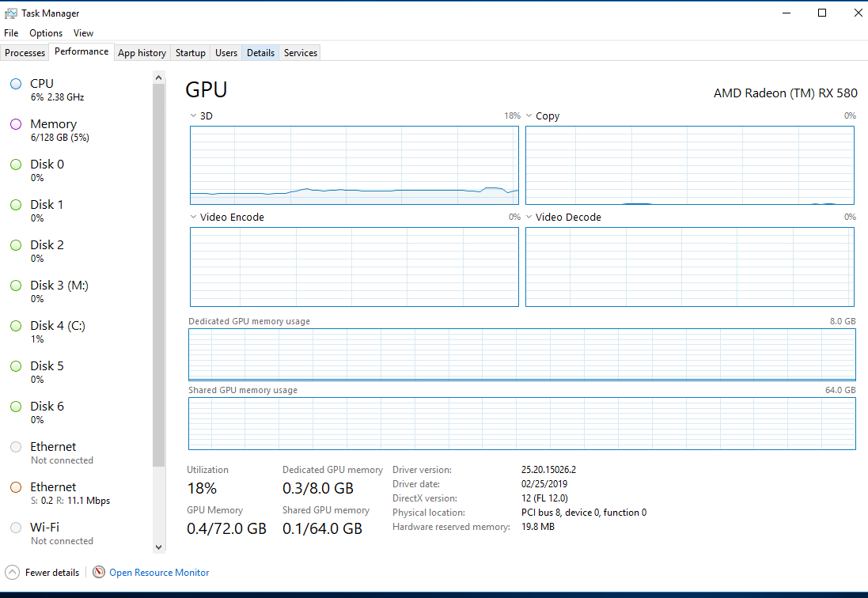
Task: Select the Memory 6/128 GB entry
Action: tap(78, 131)
